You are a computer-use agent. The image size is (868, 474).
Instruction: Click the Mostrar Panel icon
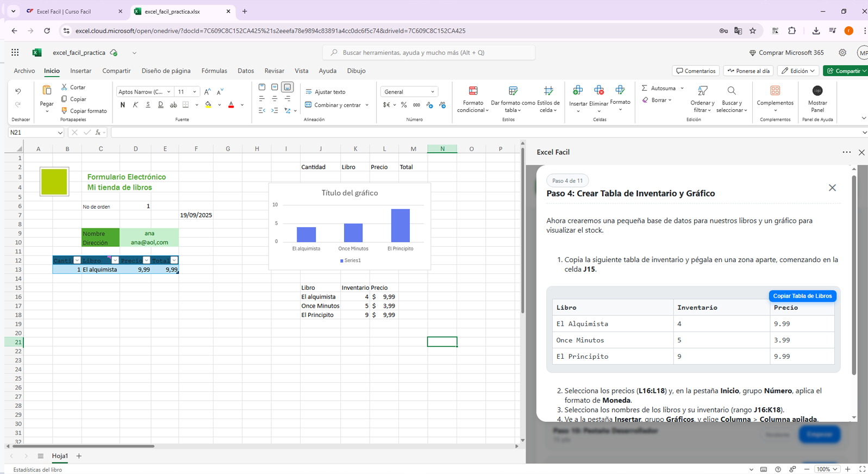[x=817, y=90]
